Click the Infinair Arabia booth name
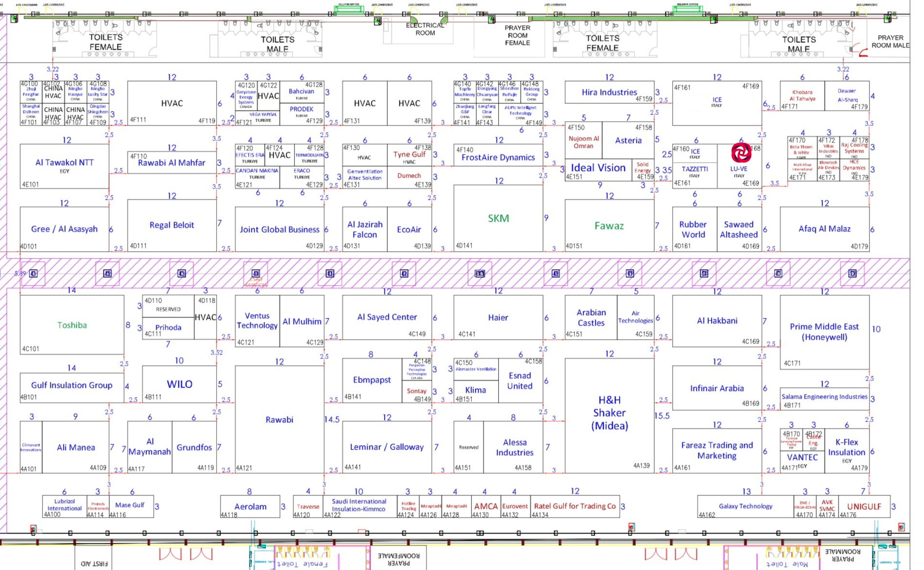 [x=717, y=388]
